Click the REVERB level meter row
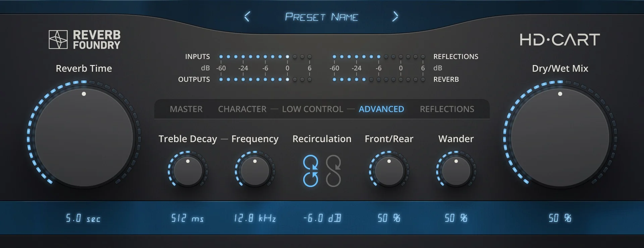This screenshot has height=248, width=644. tap(379, 79)
